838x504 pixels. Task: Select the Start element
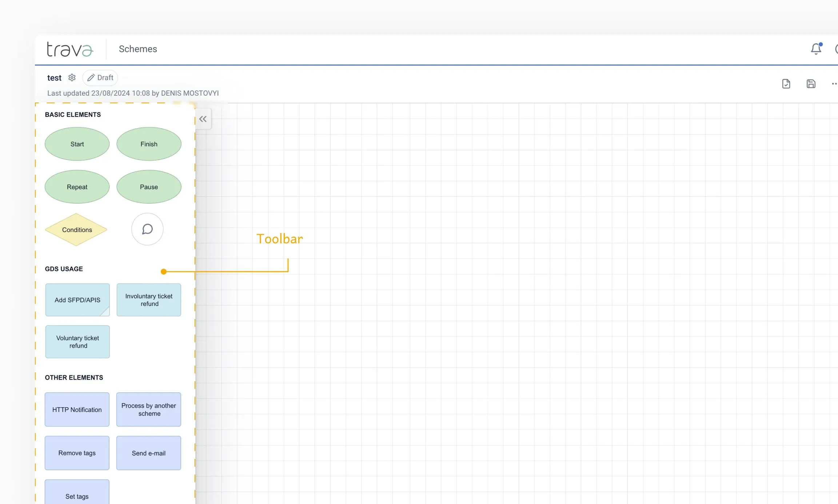[x=77, y=144]
